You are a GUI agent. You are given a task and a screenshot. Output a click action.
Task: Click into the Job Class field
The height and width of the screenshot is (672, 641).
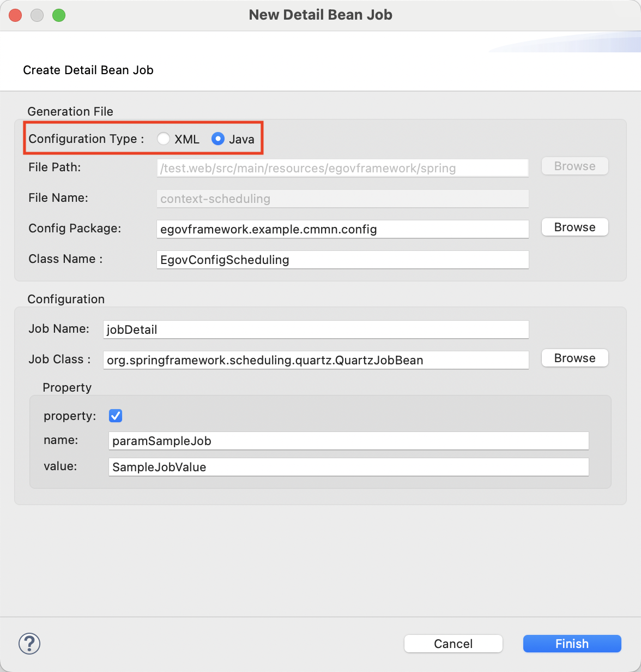click(316, 360)
